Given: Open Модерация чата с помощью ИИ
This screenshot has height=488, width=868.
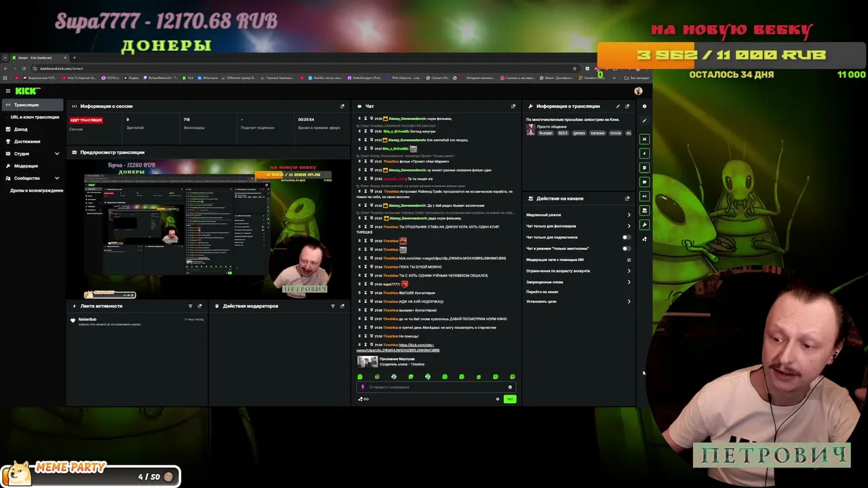Looking at the screenshot, I should tap(578, 260).
